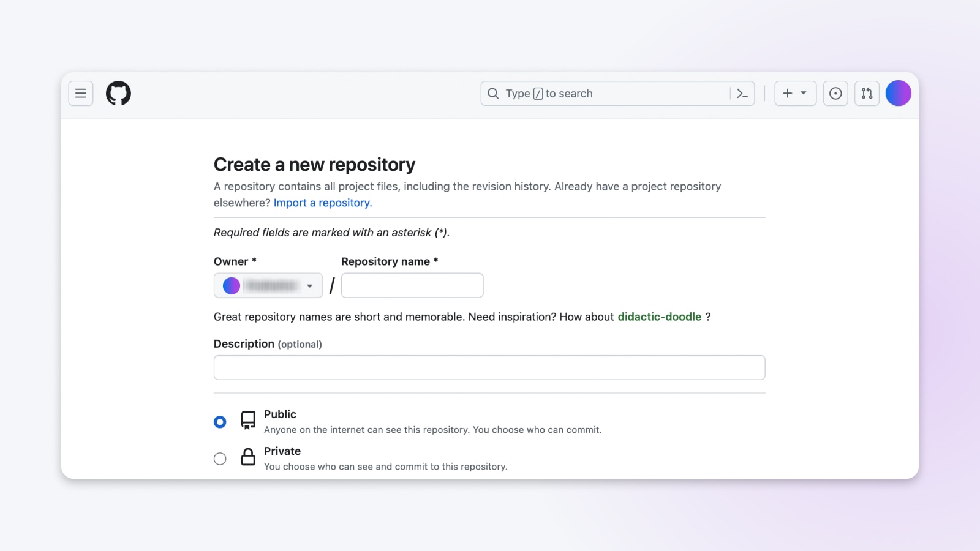Click the lock icon next to Private
The width and height of the screenshot is (980, 551).
coord(247,457)
